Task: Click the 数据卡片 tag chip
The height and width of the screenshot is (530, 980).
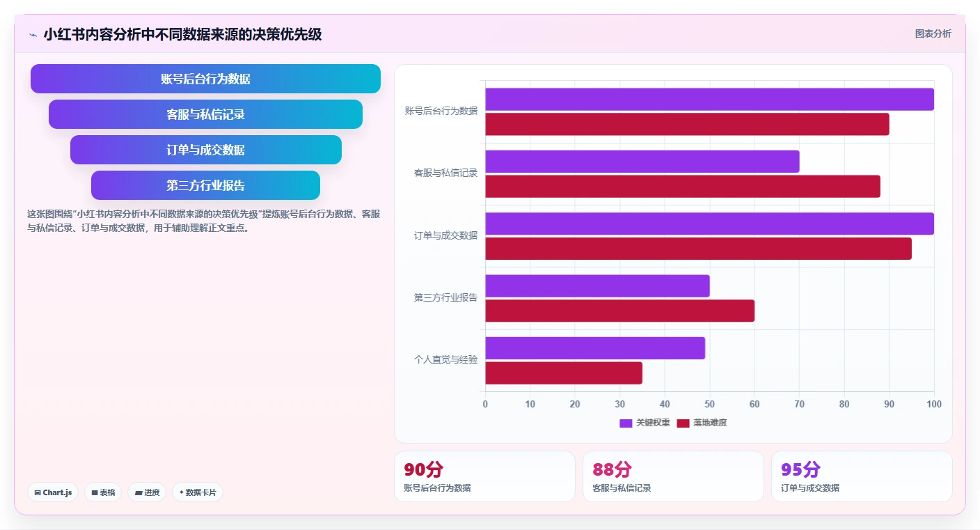Action: (198, 492)
